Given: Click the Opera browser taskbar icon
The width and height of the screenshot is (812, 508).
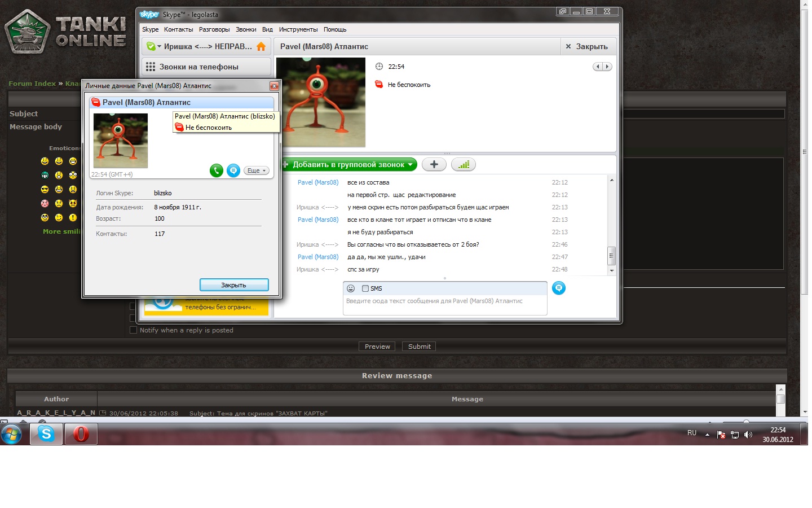Looking at the screenshot, I should pos(81,433).
